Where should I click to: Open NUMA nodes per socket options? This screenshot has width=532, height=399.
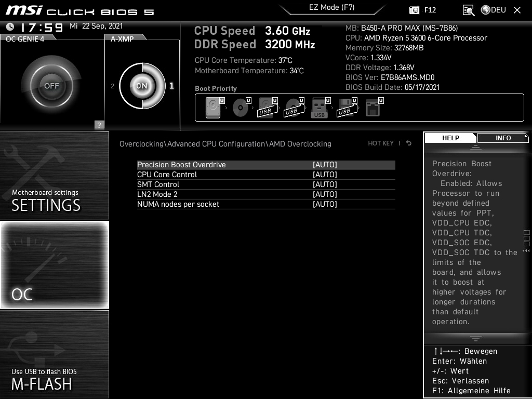[x=325, y=204]
